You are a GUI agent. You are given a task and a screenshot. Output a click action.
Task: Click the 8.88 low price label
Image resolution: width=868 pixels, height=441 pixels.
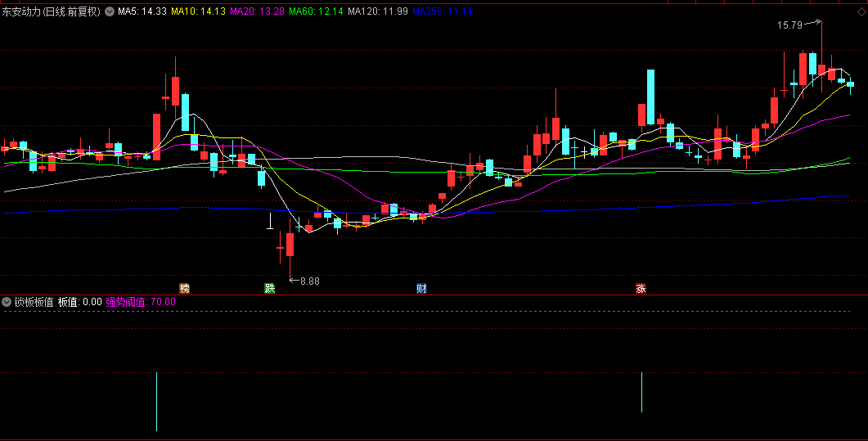point(310,281)
